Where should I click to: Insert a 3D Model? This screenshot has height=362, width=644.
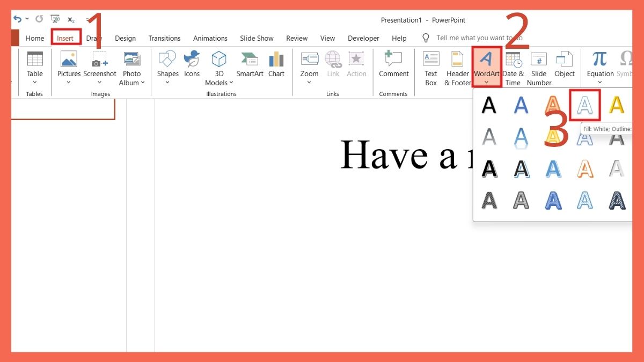click(x=218, y=67)
